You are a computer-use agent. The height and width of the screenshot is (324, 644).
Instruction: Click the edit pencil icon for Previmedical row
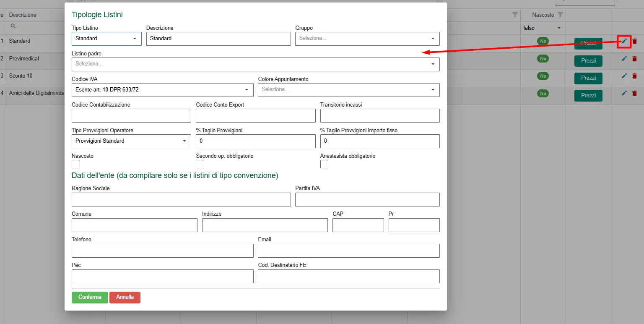(624, 59)
